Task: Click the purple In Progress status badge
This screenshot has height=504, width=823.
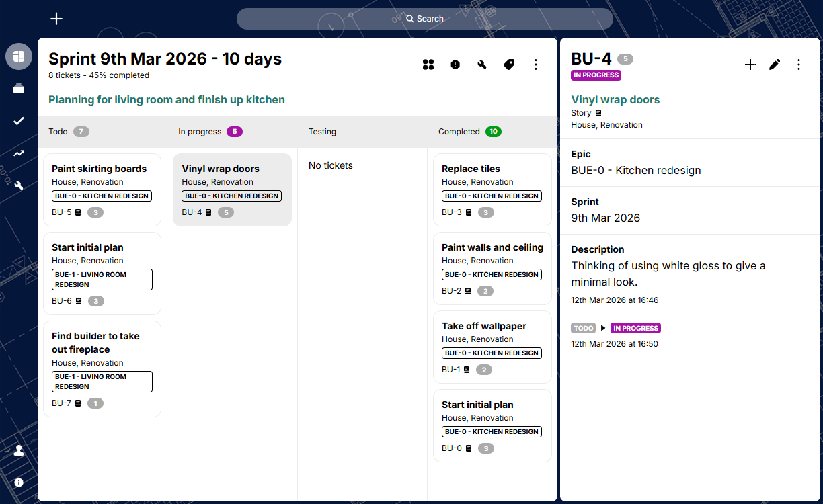Action: pos(596,75)
